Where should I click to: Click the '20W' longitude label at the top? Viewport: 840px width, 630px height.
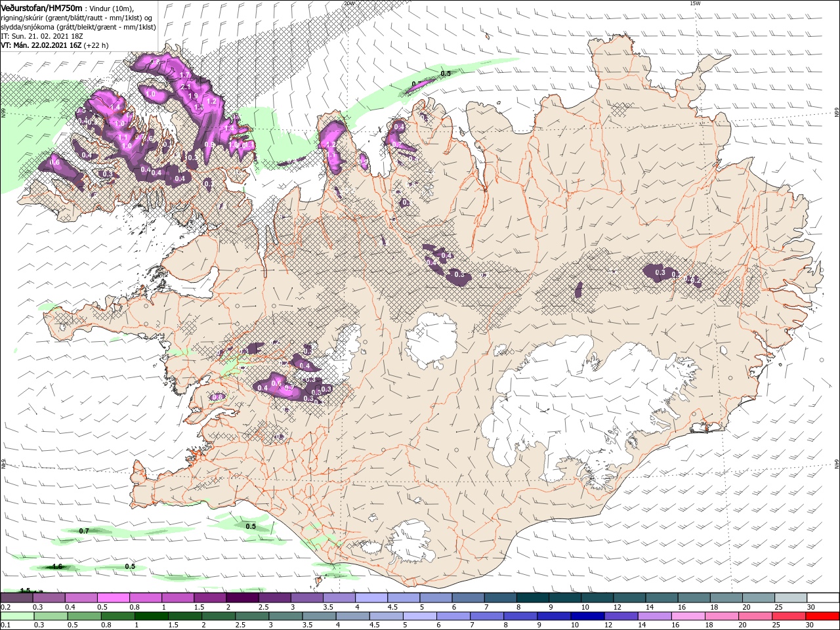(349, 3)
